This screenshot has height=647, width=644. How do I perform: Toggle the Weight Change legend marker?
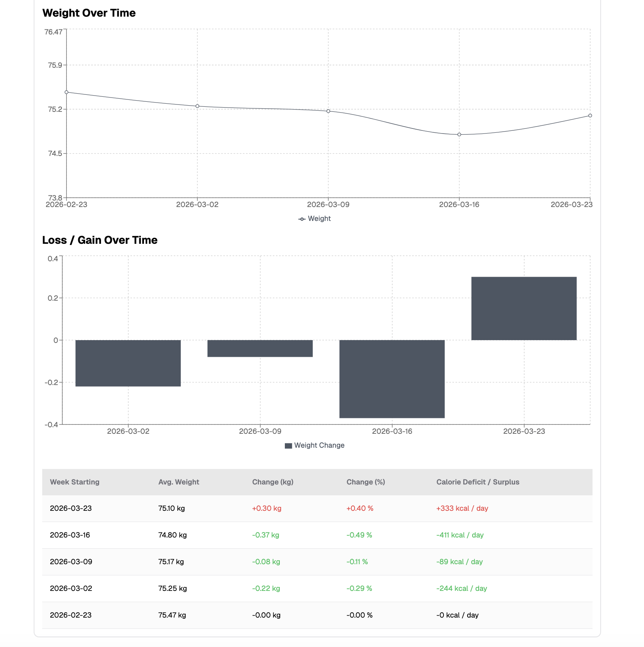pos(289,445)
